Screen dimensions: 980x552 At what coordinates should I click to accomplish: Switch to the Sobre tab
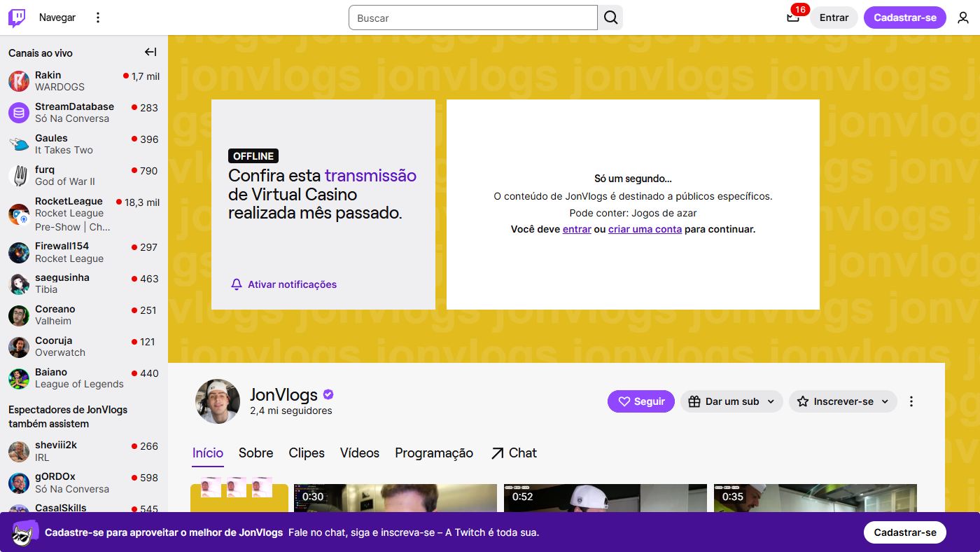[255, 453]
